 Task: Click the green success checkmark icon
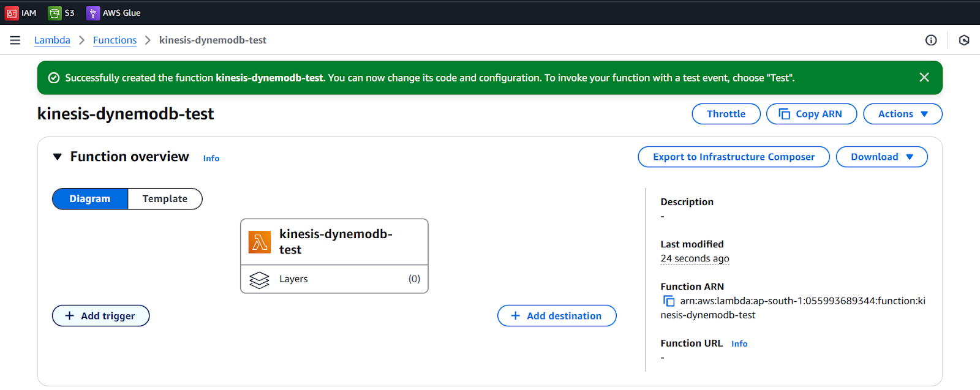[x=54, y=78]
